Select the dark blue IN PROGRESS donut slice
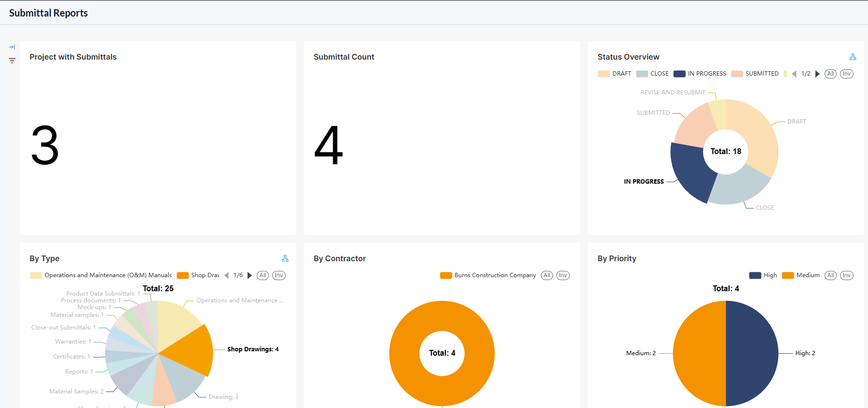 point(690,170)
